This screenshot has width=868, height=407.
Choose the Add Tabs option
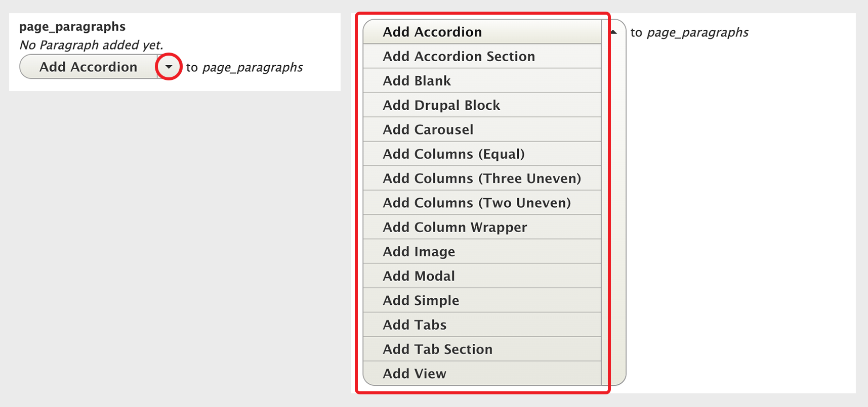pos(482,325)
